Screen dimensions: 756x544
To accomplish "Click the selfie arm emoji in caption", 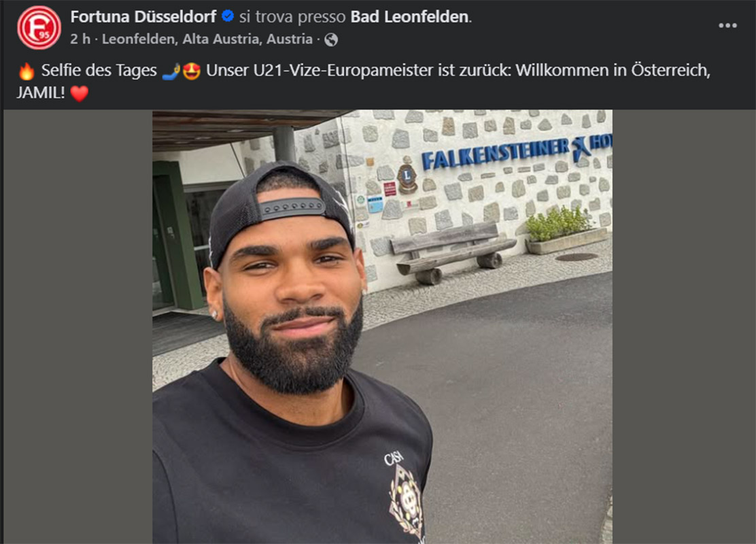I will coord(171,71).
